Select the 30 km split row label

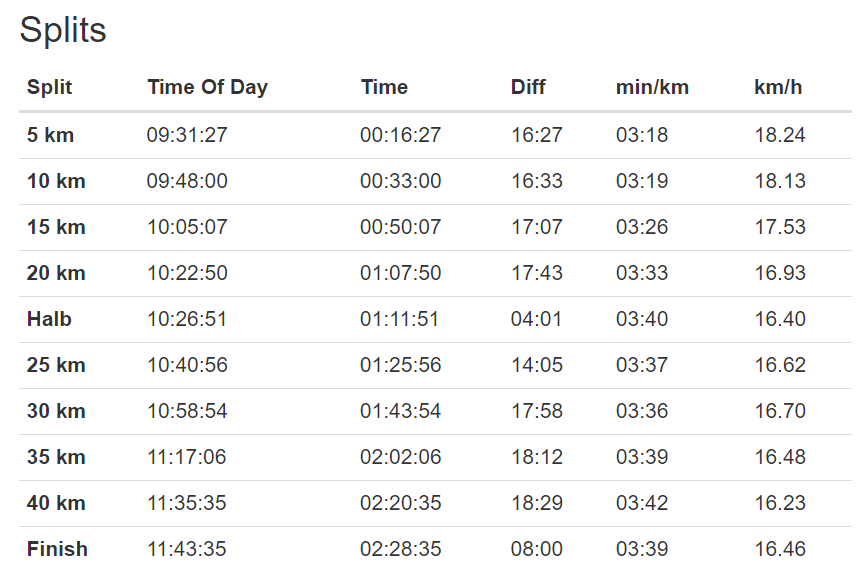[55, 411]
